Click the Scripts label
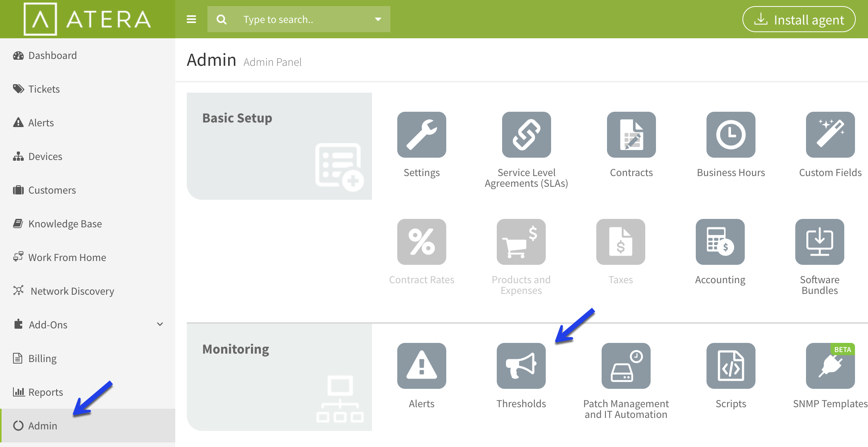This screenshot has width=868, height=447. 731,404
